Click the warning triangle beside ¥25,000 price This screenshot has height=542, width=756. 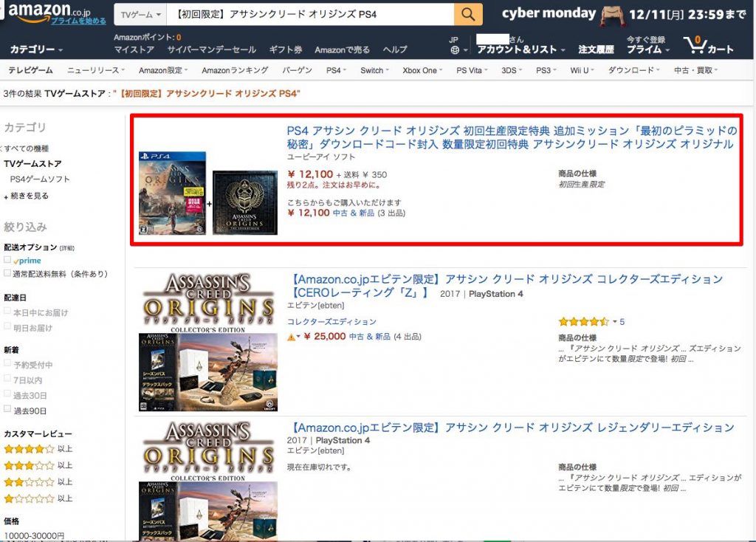291,337
